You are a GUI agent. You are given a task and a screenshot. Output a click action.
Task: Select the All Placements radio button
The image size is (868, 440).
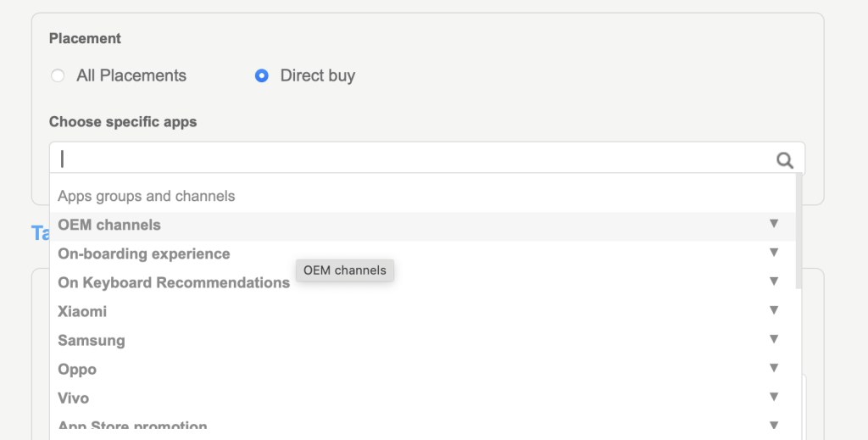(x=58, y=75)
